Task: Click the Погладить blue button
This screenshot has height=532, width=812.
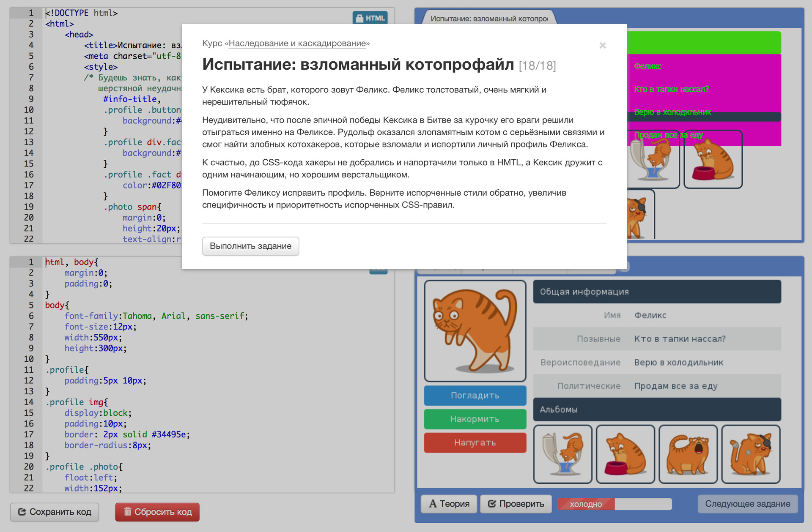Action: tap(475, 396)
